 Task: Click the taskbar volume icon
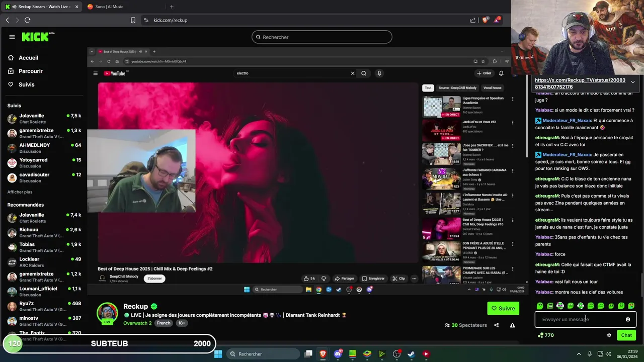609,354
